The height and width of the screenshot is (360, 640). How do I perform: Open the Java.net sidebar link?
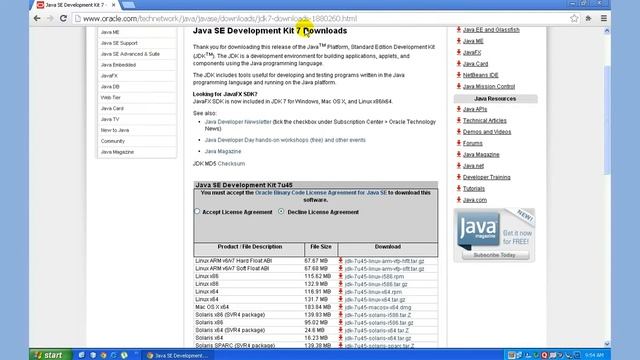[473, 166]
